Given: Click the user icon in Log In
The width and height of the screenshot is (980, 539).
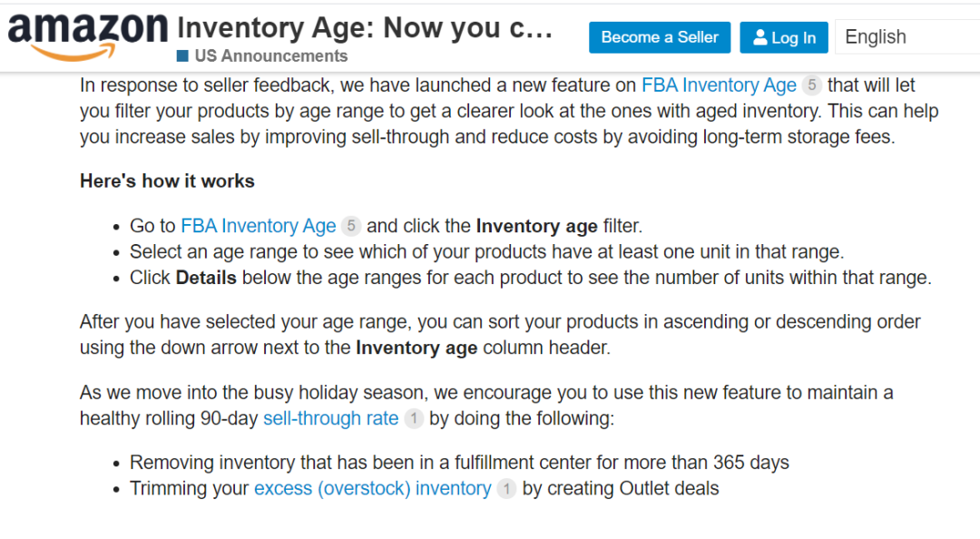Looking at the screenshot, I should click(x=760, y=37).
